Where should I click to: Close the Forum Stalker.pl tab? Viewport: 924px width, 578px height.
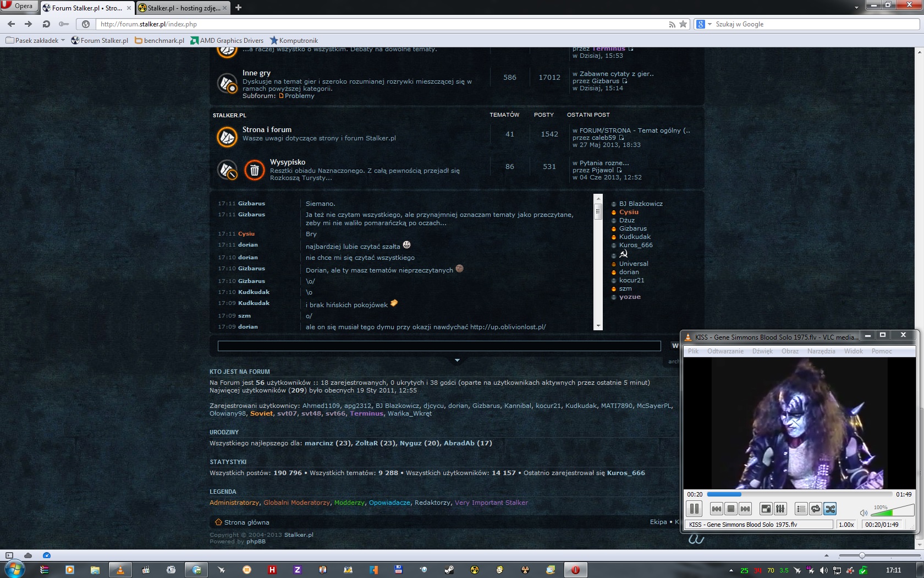(129, 8)
